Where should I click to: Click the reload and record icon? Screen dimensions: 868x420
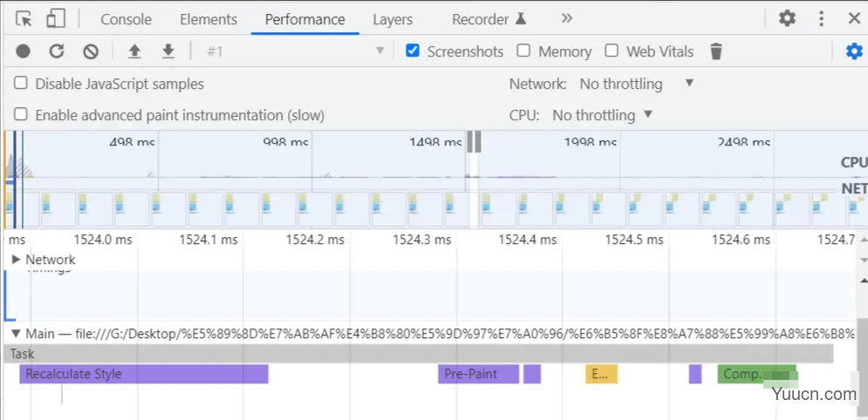coord(57,51)
